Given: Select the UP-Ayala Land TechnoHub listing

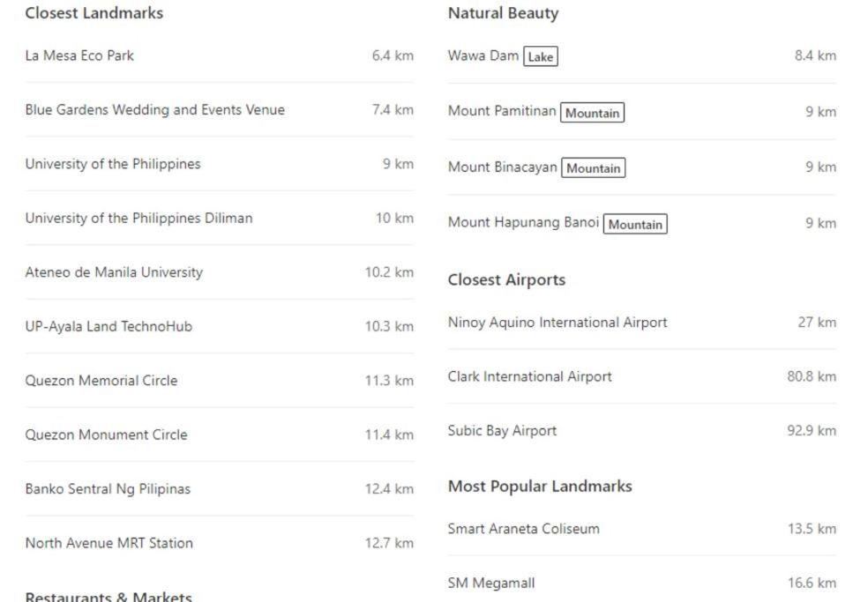Looking at the screenshot, I should click(220, 326).
